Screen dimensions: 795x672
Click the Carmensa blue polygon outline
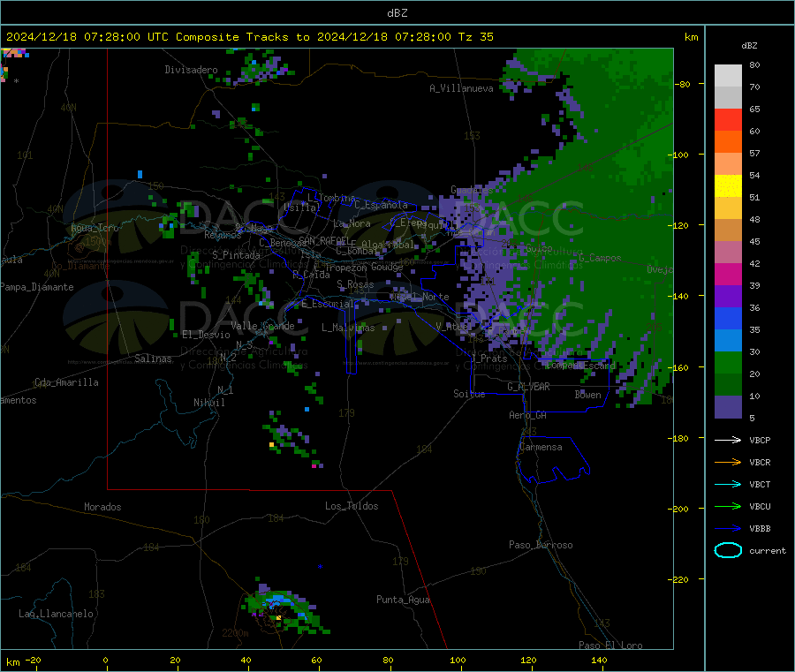tap(553, 460)
